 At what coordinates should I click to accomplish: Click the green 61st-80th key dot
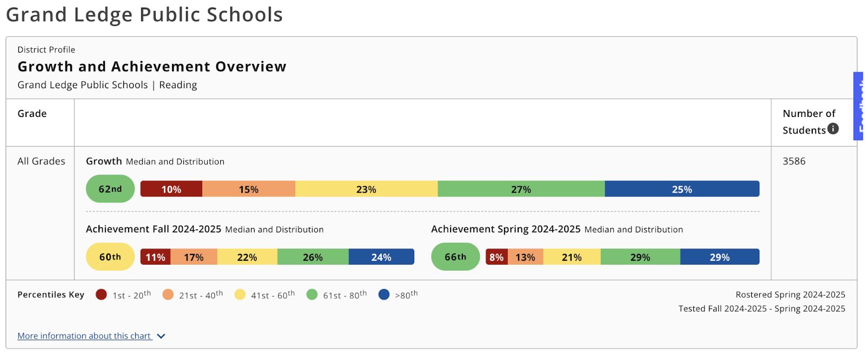tap(312, 294)
